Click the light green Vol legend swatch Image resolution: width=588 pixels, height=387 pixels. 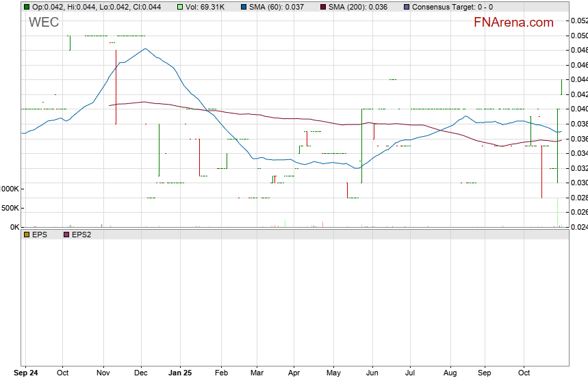point(180,7)
